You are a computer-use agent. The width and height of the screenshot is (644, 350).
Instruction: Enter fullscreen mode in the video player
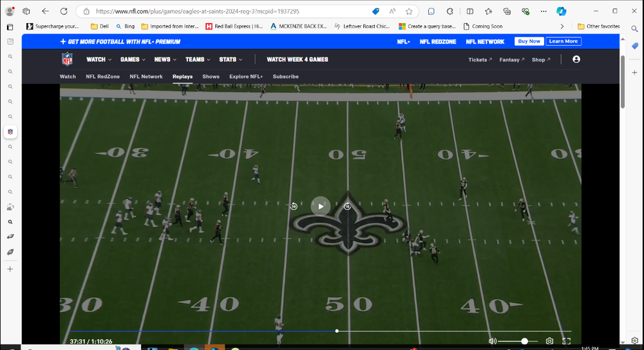tap(567, 341)
